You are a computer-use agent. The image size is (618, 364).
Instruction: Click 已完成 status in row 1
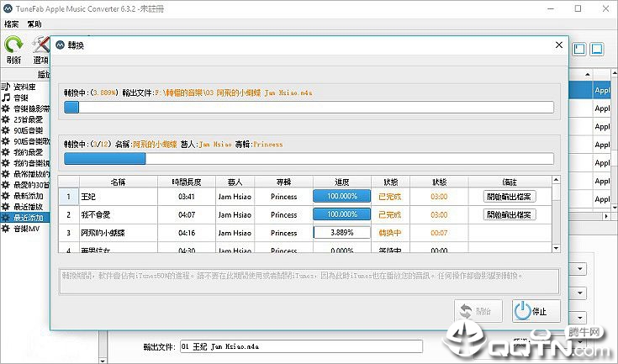point(390,197)
